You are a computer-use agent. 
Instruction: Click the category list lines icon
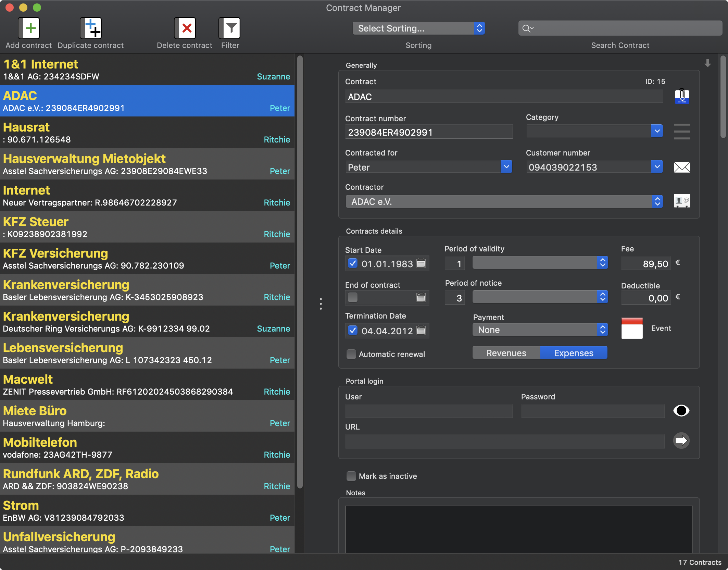682,132
